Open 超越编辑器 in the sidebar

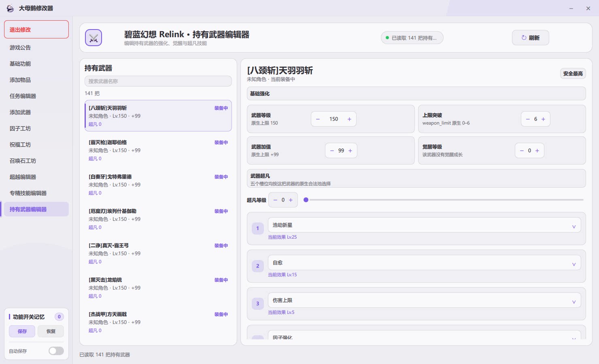pos(36,177)
